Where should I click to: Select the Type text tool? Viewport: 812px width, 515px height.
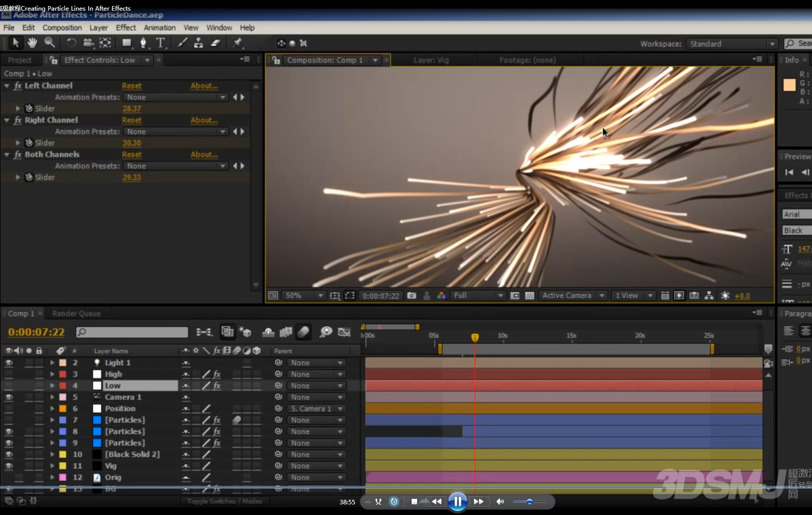tap(161, 43)
